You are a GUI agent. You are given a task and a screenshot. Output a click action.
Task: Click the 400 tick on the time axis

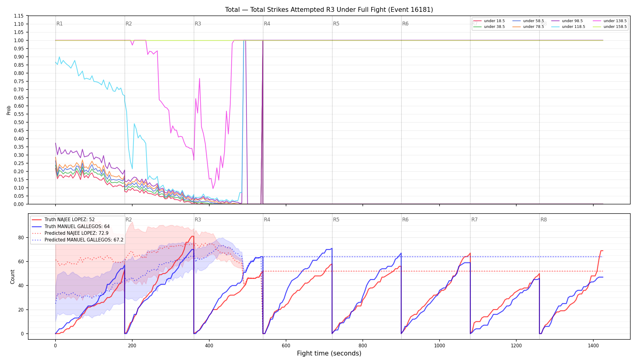(209, 345)
